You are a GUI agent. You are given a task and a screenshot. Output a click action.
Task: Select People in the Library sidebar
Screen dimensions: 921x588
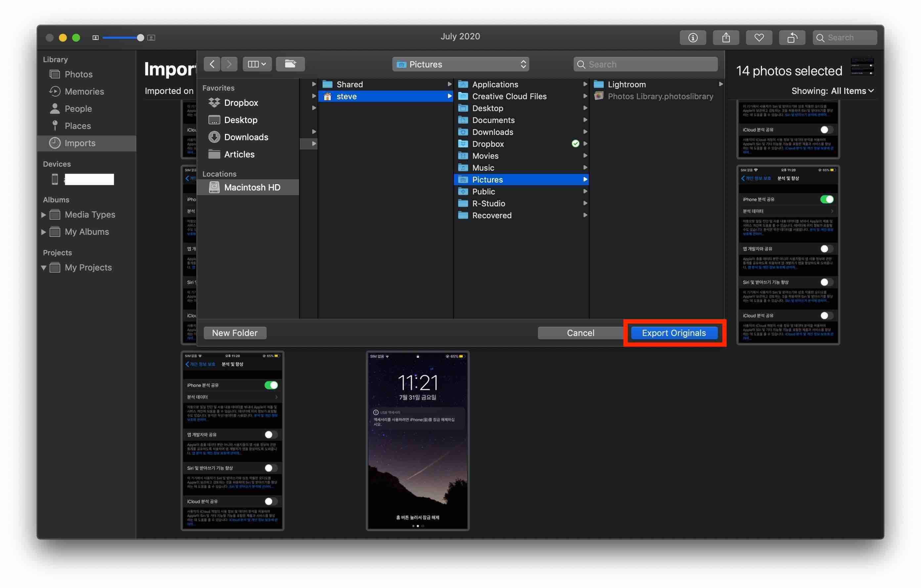pos(78,108)
